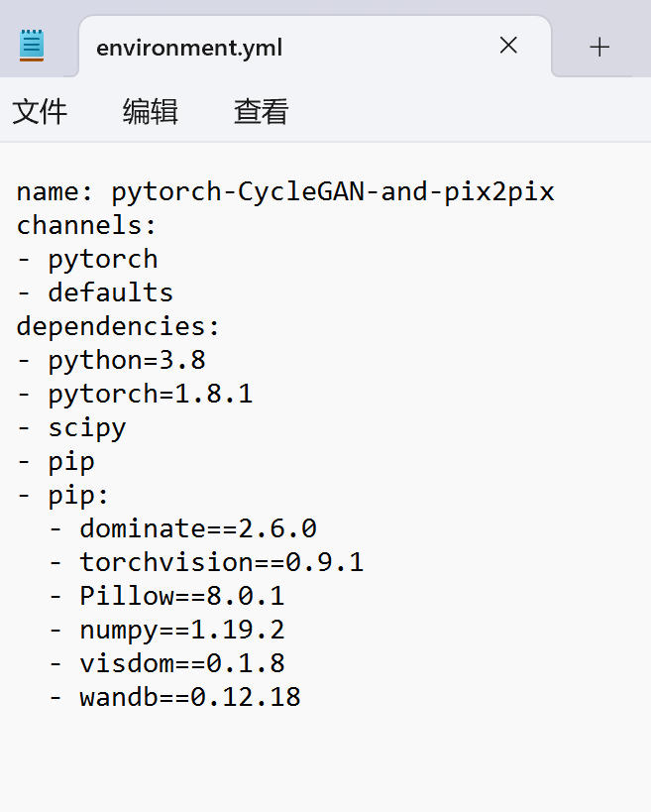The image size is (651, 812).
Task: Click on the dependencies: line
Action: [118, 326]
